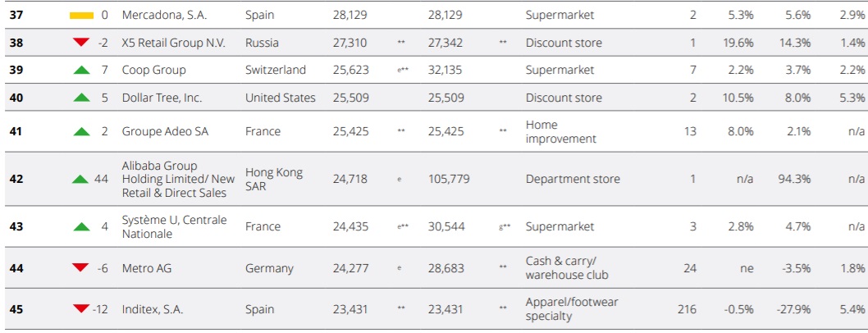The height and width of the screenshot is (333, 868).
Task: Click the green up arrow for Système U
Action: [x=81, y=227]
